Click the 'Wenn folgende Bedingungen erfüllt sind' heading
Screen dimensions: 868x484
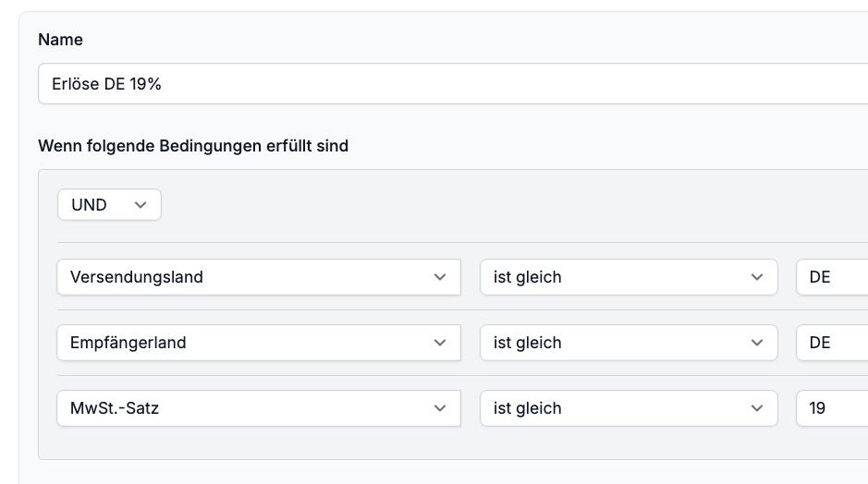pos(193,146)
